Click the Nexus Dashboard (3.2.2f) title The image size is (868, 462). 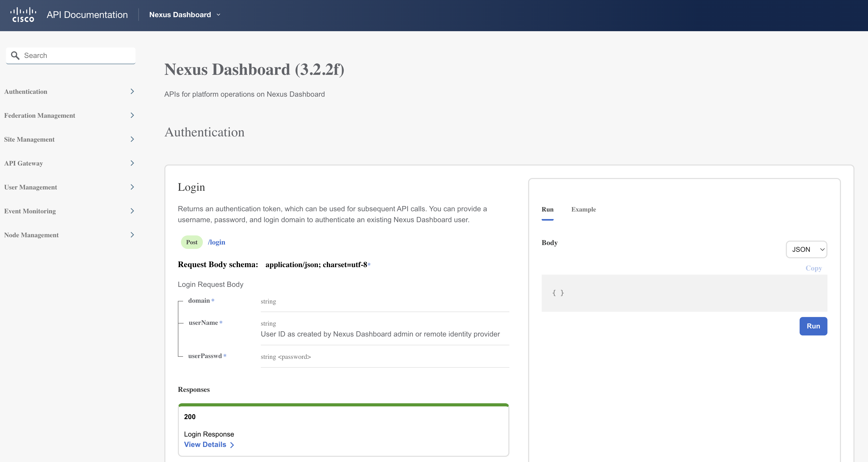[254, 70]
